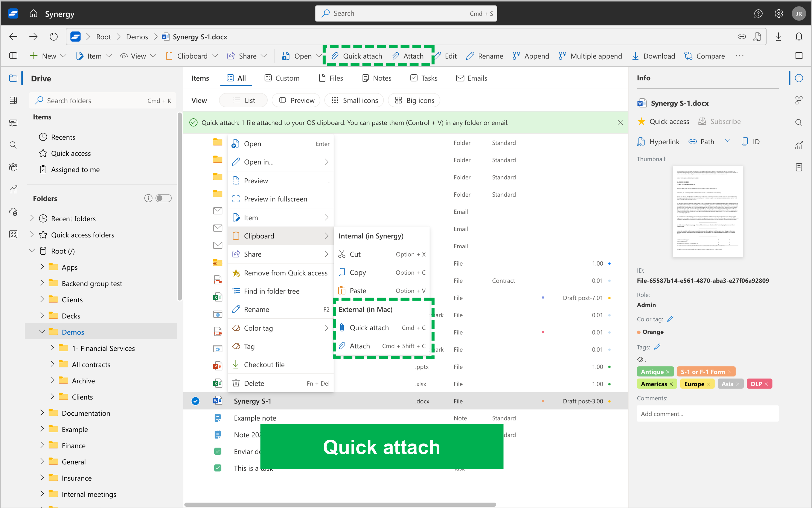Toggle the Folders visibility switch
This screenshot has width=812, height=509.
[163, 198]
